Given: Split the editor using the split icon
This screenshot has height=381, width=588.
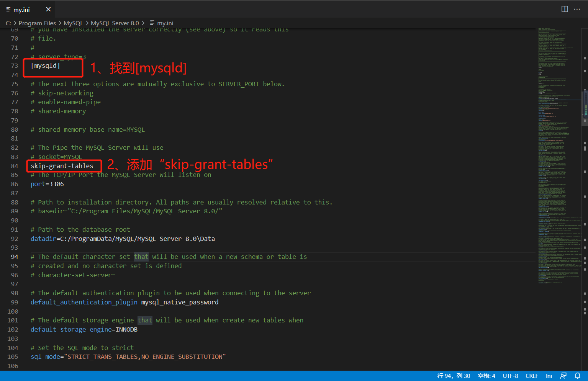Looking at the screenshot, I should 564,9.
